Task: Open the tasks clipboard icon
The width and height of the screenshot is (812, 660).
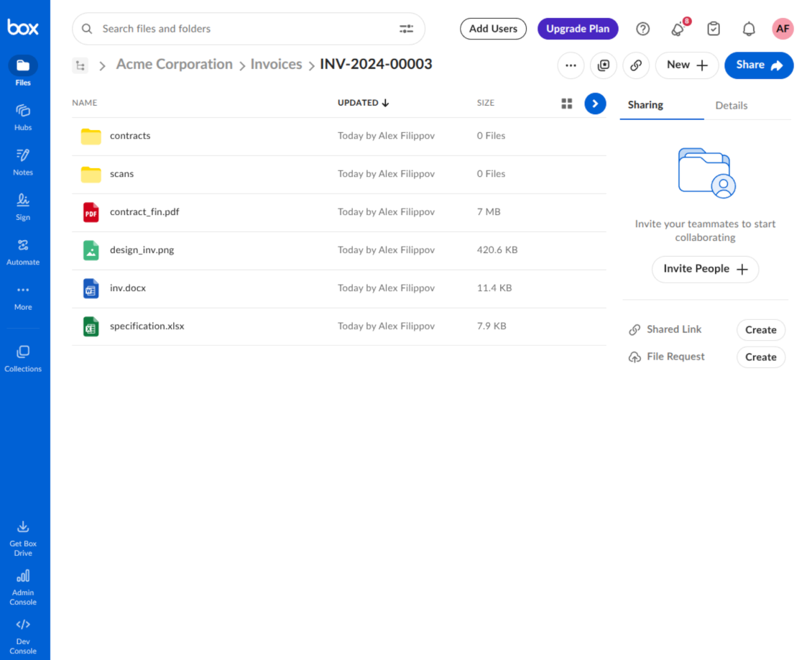Action: tap(714, 29)
